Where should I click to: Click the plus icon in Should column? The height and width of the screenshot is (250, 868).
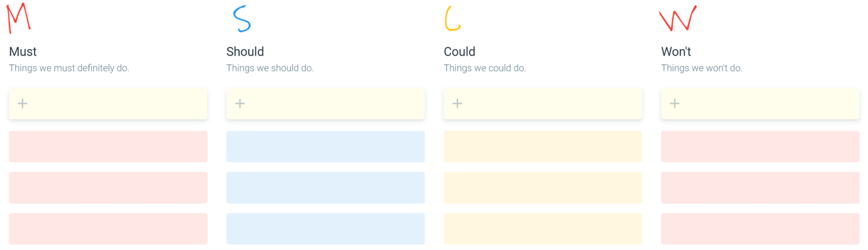[240, 104]
